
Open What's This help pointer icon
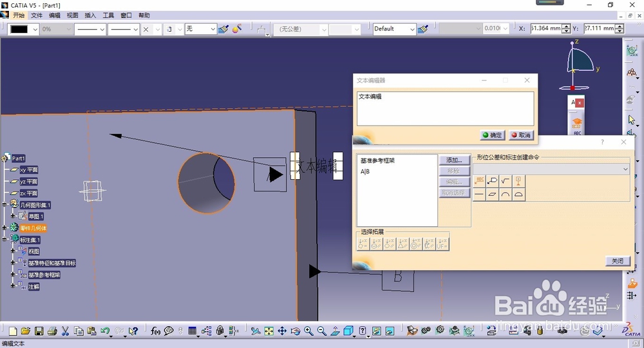click(133, 331)
